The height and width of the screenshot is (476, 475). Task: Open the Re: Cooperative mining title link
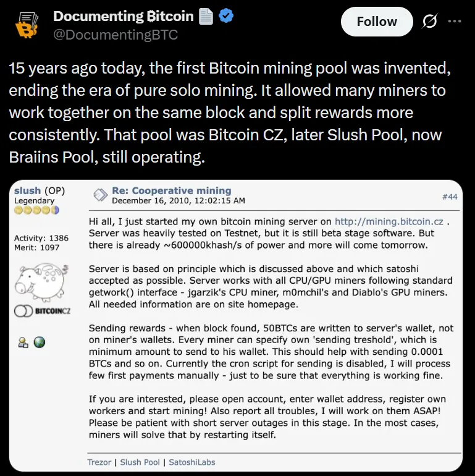[171, 191]
